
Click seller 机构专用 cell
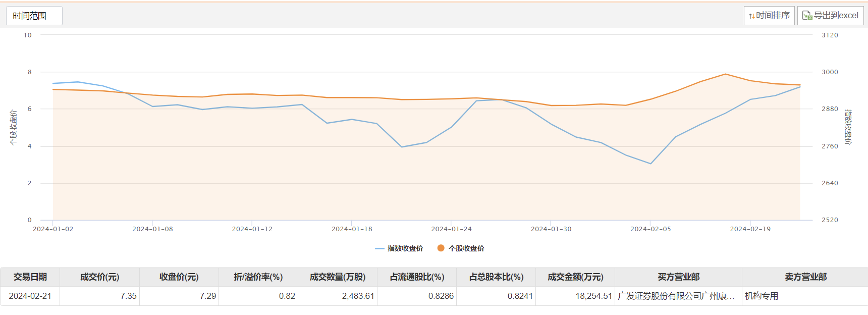pos(805,296)
